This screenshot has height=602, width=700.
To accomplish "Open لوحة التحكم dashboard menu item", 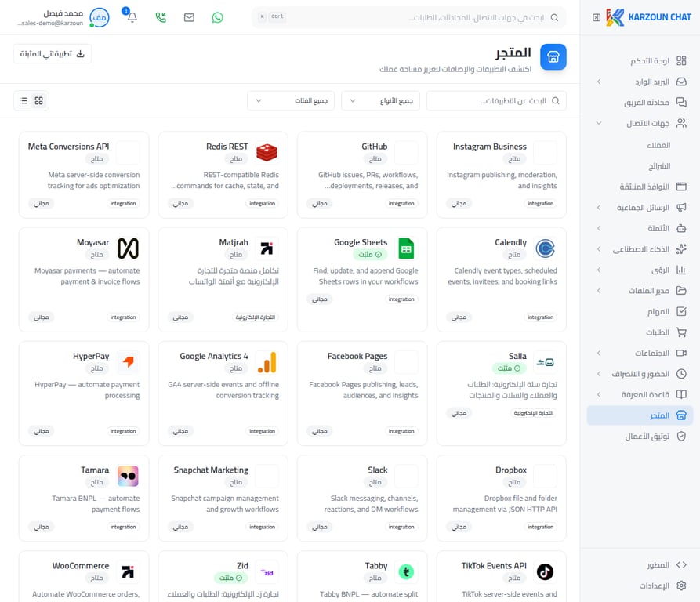I will coord(640,60).
